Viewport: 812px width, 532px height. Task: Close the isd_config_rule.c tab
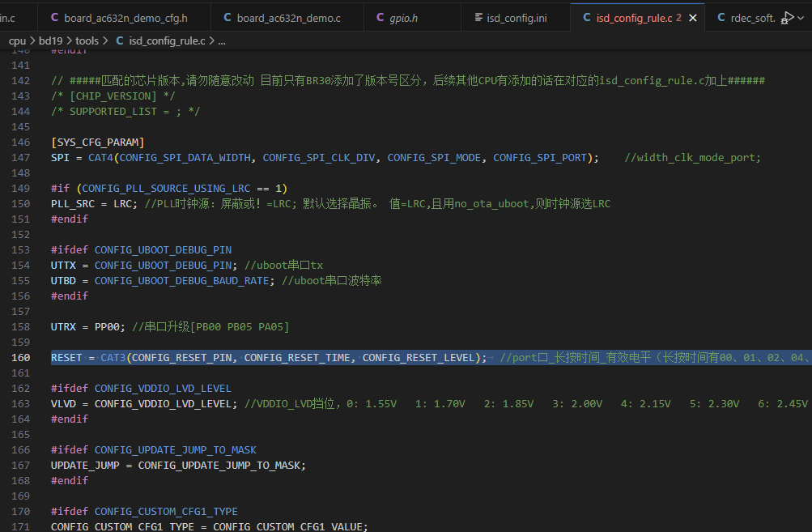click(693, 18)
